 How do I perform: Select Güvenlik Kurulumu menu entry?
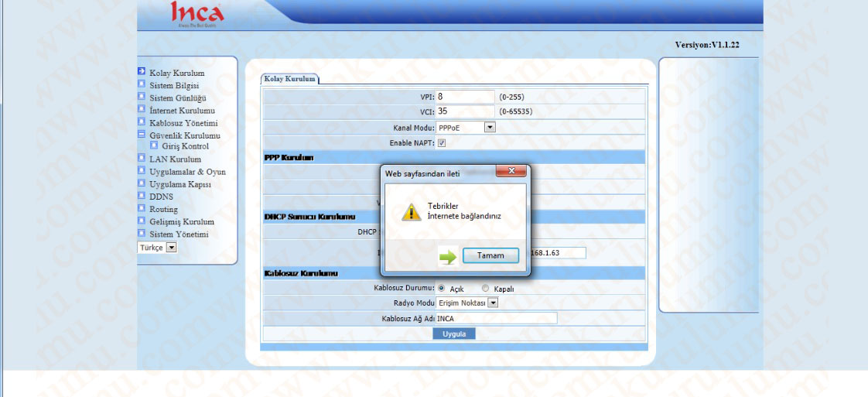(x=185, y=135)
